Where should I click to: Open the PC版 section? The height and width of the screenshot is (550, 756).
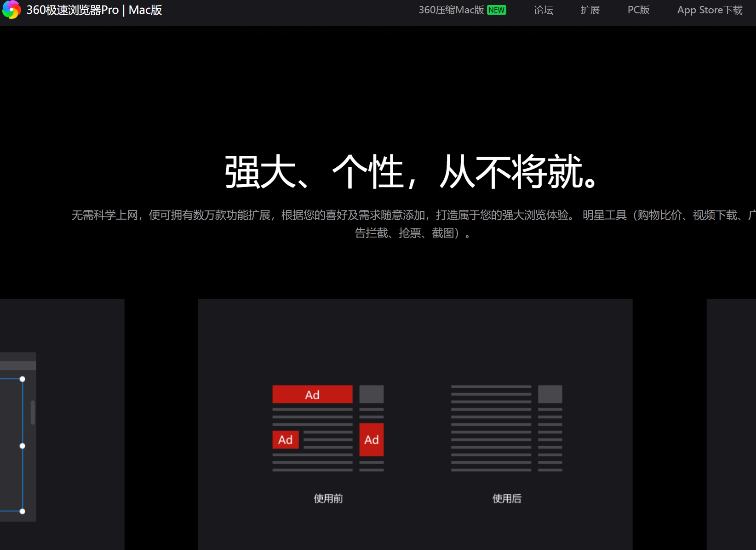coord(638,10)
